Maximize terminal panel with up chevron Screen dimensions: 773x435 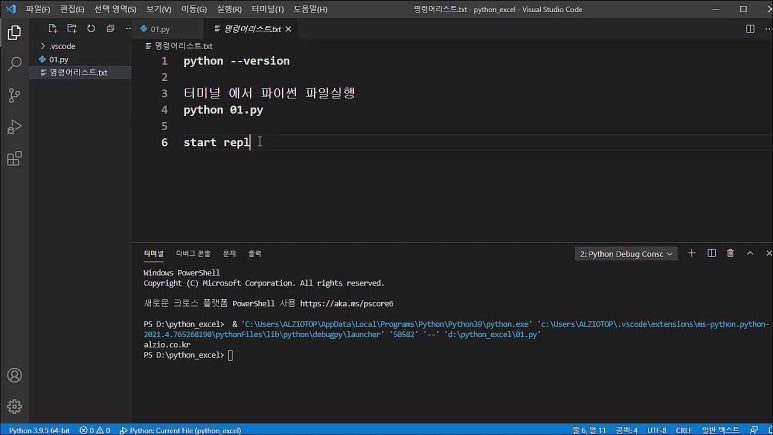click(750, 253)
